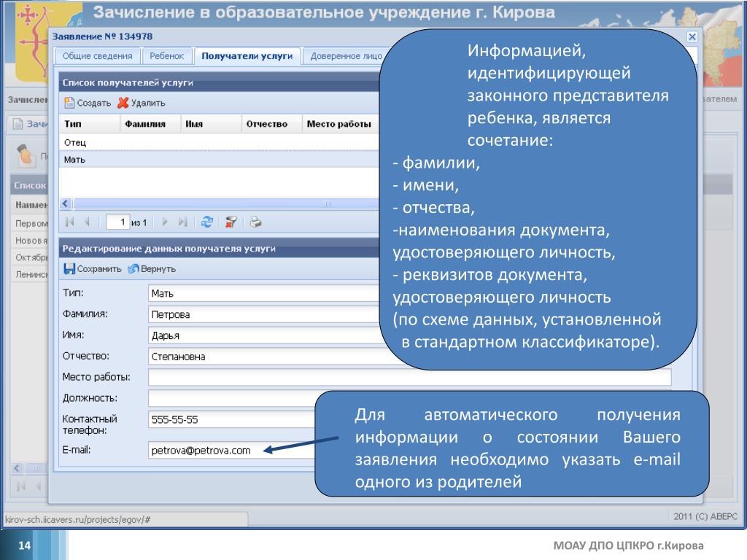Open the Общие сведения tab

[x=97, y=56]
